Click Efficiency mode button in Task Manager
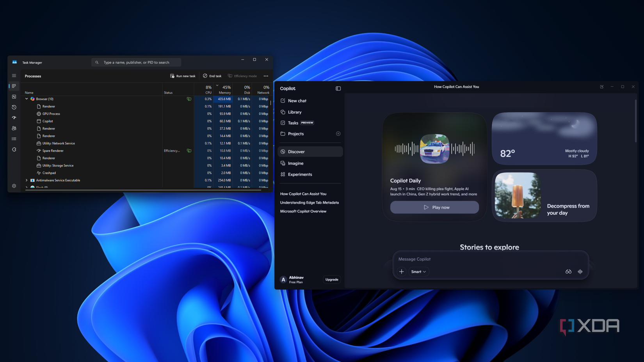 [x=242, y=76]
